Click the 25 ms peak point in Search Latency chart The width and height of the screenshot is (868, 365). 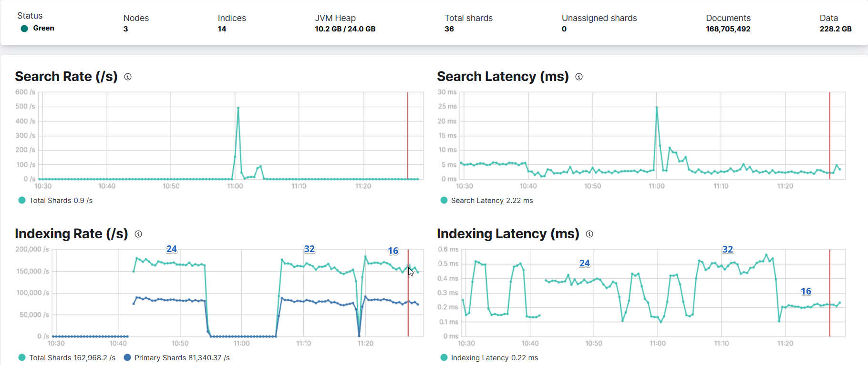point(657,108)
